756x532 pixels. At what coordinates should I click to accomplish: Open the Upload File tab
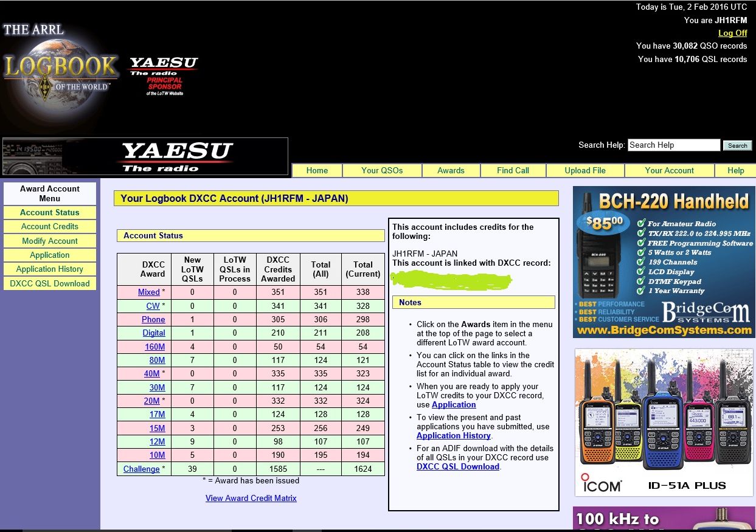(585, 170)
